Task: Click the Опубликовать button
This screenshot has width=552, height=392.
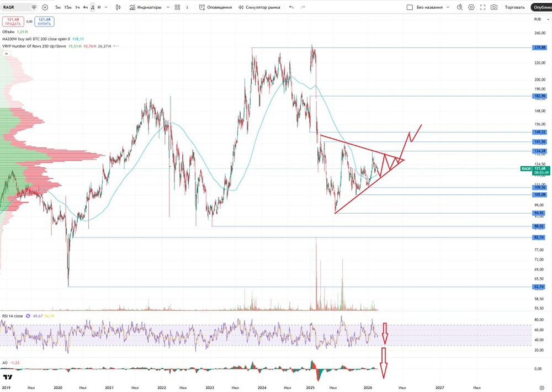Action: (542, 7)
